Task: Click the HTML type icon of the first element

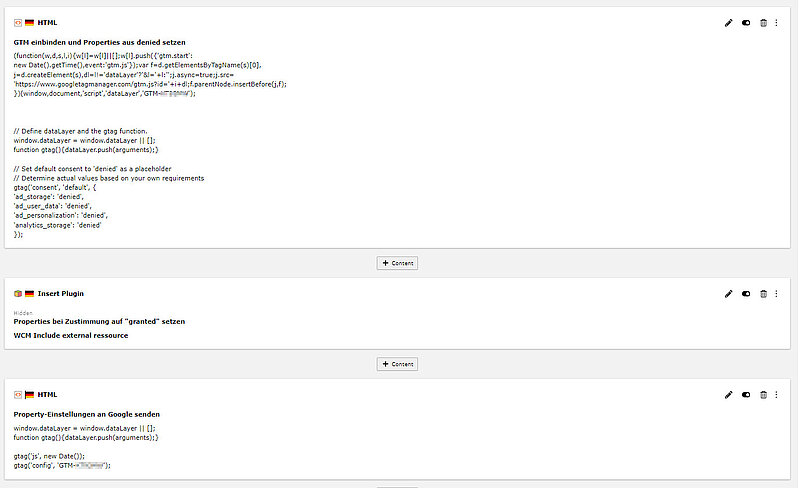Action: [x=18, y=22]
